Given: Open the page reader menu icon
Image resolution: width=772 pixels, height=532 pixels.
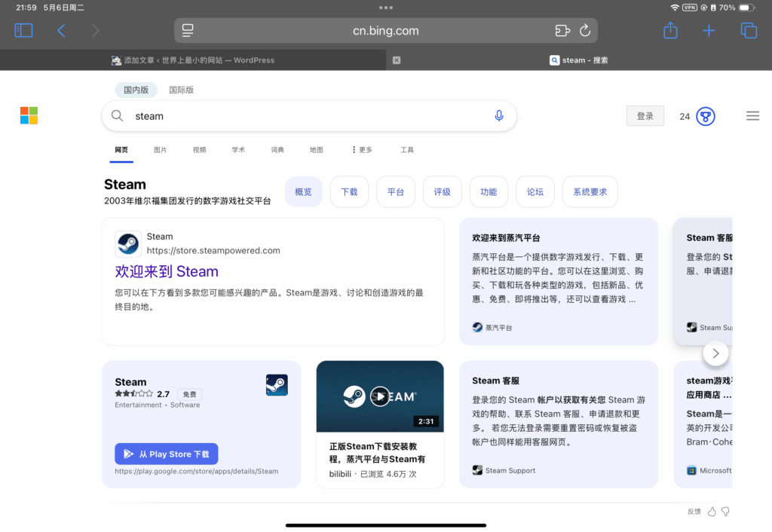Looking at the screenshot, I should coord(188,30).
